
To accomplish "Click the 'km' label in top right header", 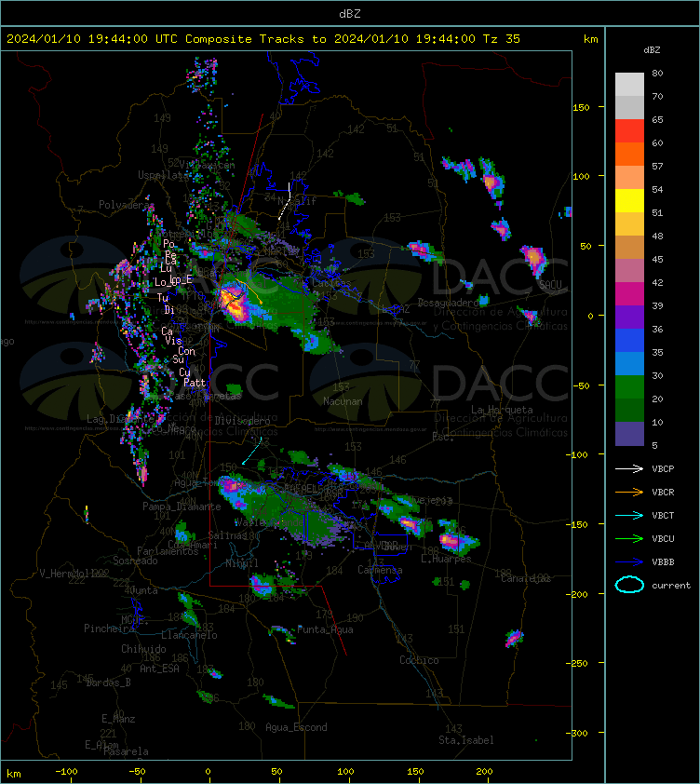I will point(590,39).
